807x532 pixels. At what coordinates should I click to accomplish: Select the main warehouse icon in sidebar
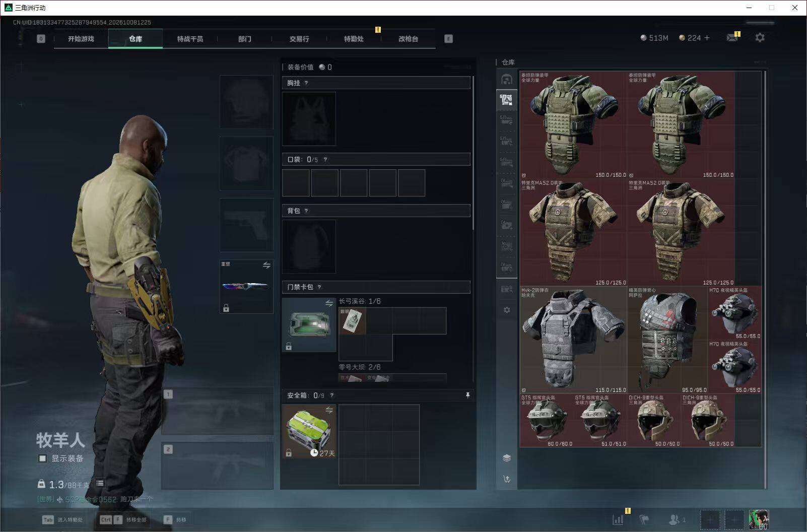[x=506, y=80]
